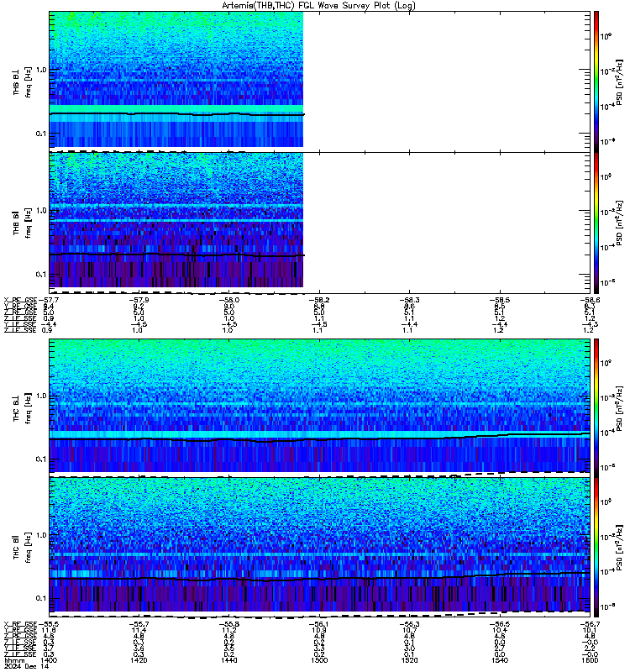Click the 'hhmm' time axis label
The height and width of the screenshot is (672, 630).
(14, 660)
